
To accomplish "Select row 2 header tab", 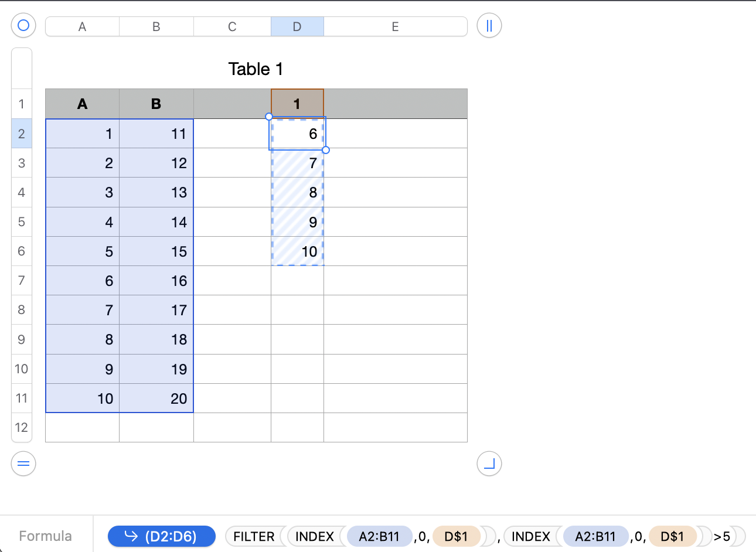I will pyautogui.click(x=22, y=134).
